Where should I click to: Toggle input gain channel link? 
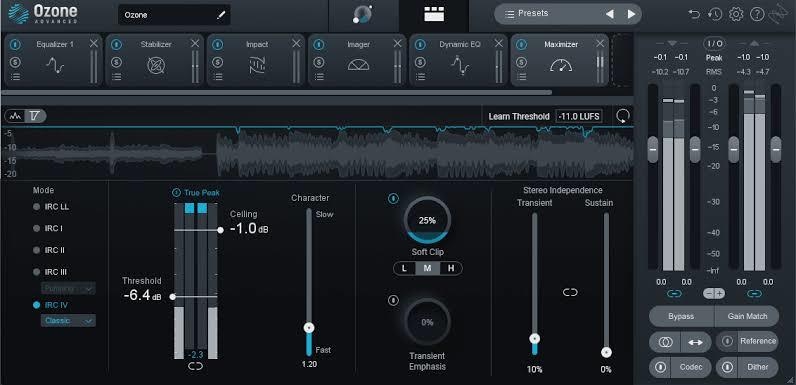pos(674,294)
